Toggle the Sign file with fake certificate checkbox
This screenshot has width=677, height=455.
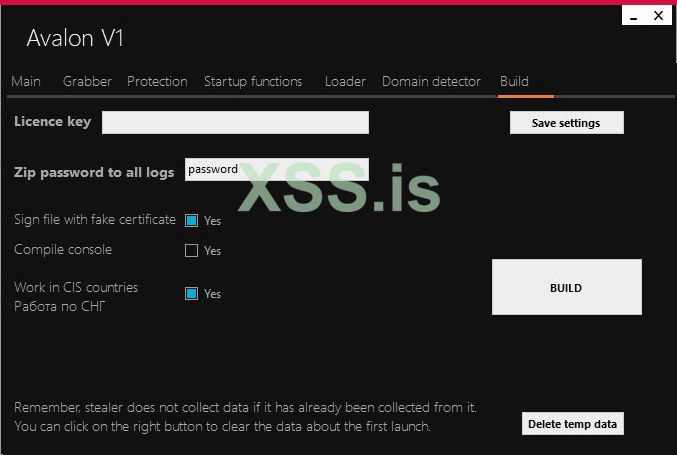(192, 221)
